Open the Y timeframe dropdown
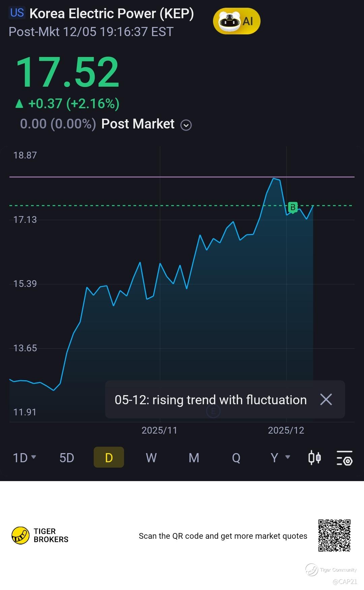 click(x=280, y=458)
